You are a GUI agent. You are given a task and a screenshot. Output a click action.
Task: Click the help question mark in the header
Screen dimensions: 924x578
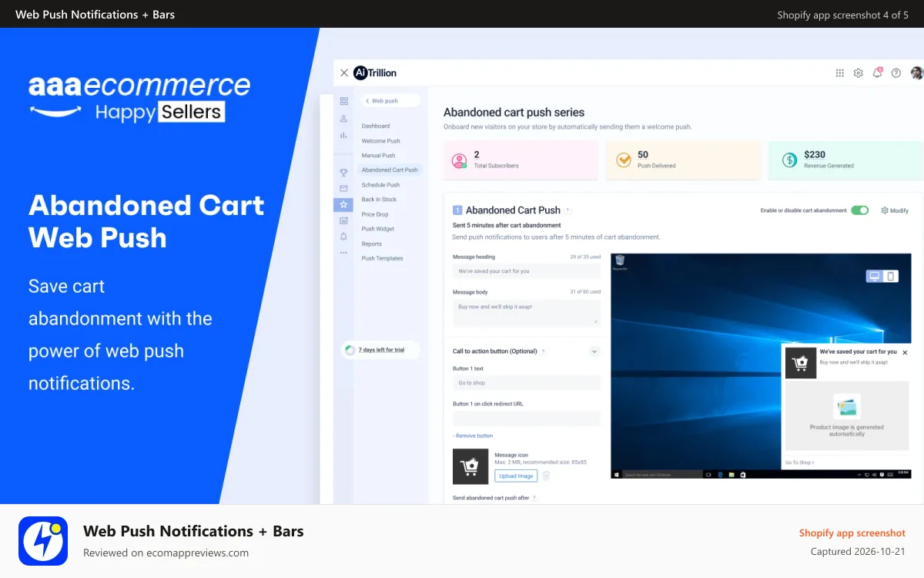pyautogui.click(x=896, y=73)
